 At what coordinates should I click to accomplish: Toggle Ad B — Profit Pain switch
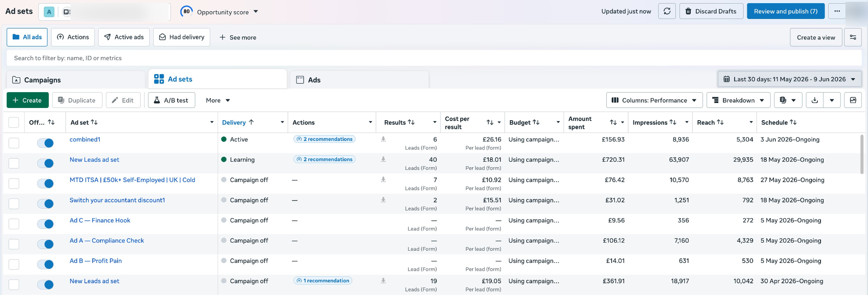(x=45, y=265)
